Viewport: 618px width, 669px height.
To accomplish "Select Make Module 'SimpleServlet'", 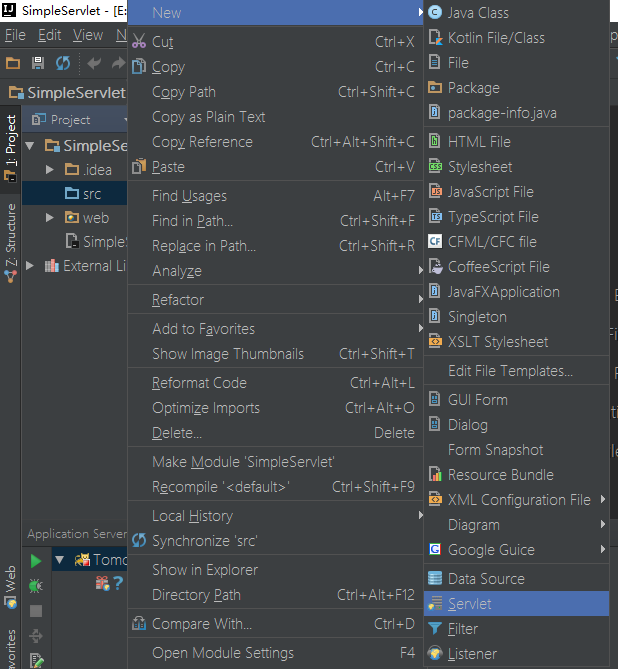I will pyautogui.click(x=276, y=462).
